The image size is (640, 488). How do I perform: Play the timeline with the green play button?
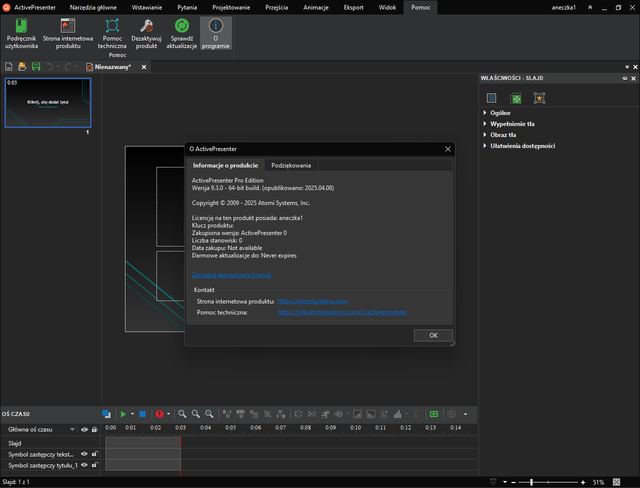pos(123,414)
